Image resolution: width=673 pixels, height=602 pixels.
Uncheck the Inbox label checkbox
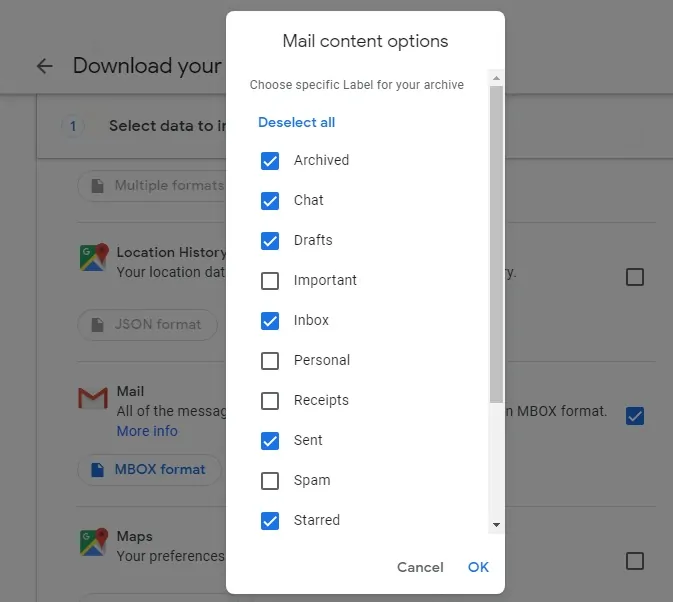[x=270, y=321]
